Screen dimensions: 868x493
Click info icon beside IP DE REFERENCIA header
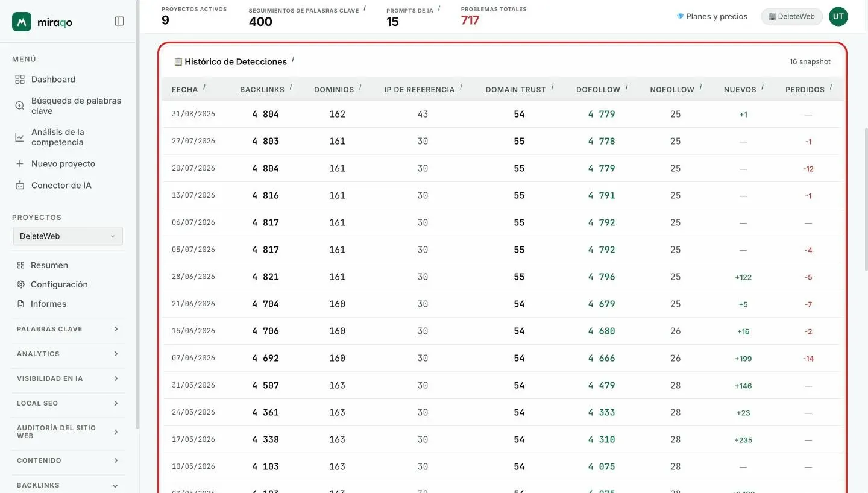pos(461,87)
